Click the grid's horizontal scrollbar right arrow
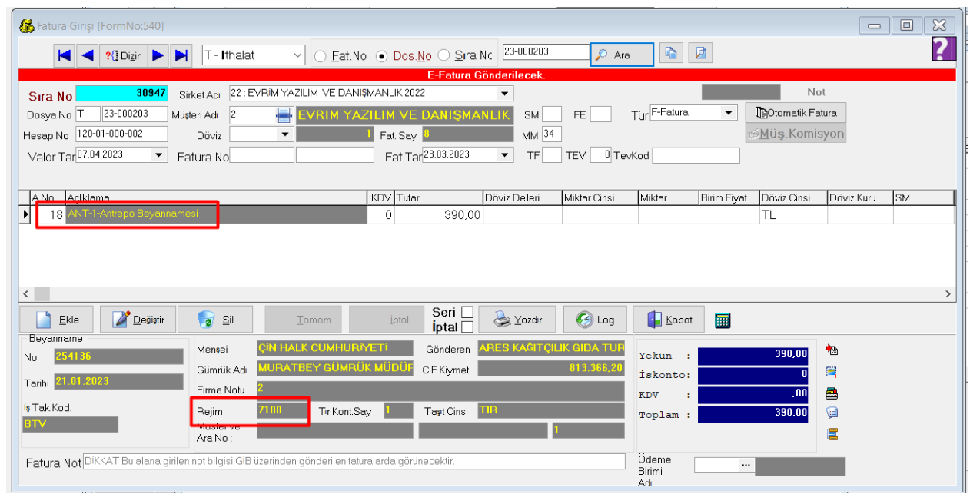This screenshot has width=980, height=504. (x=948, y=293)
